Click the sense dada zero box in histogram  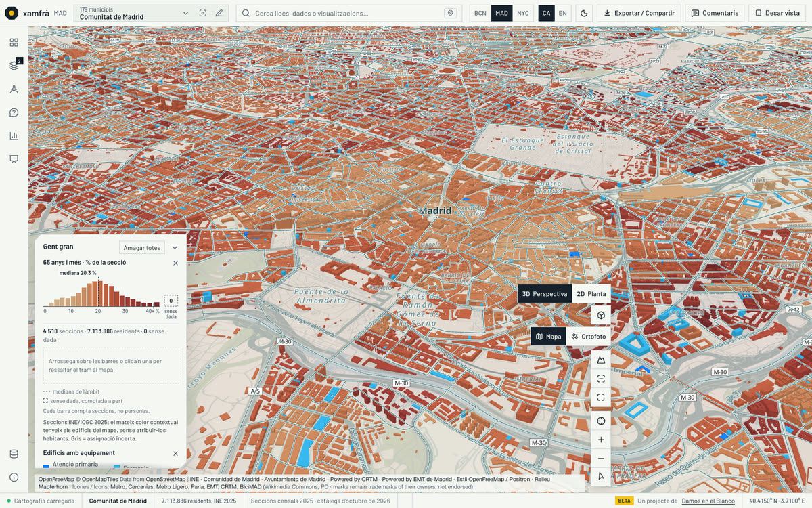[x=171, y=301]
